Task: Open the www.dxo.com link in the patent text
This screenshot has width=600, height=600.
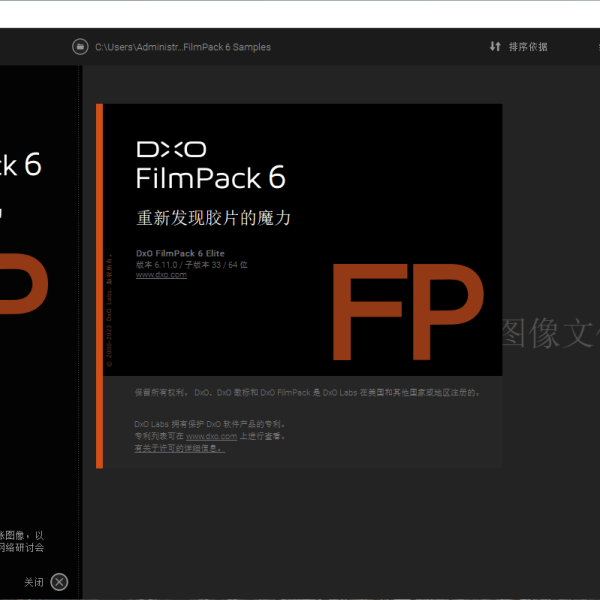Action: pyautogui.click(x=211, y=436)
